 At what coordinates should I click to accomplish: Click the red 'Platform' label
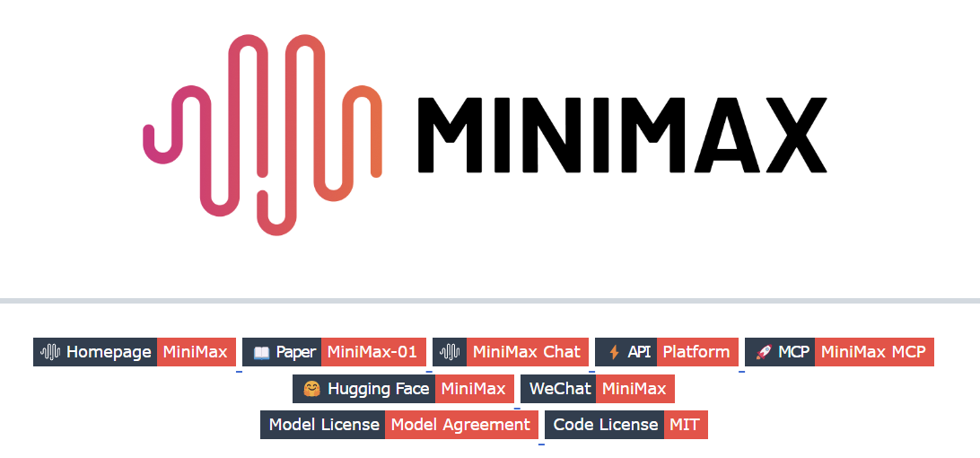click(x=697, y=352)
